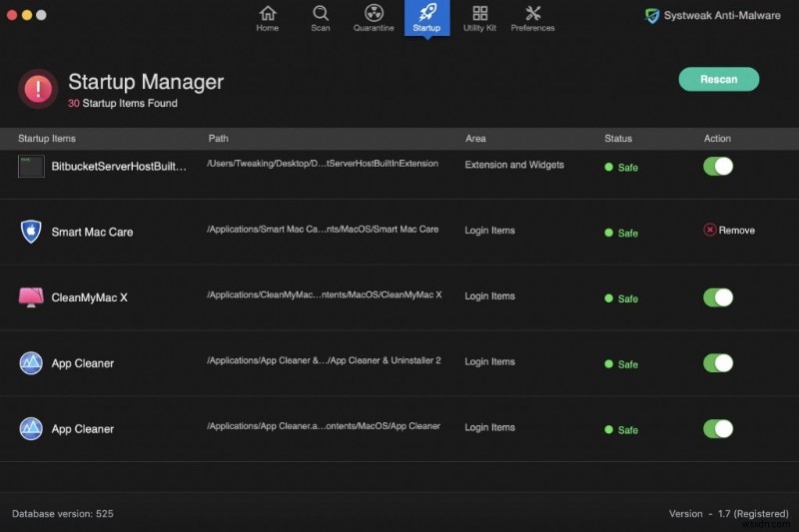Click the Startup Items column header
799x532 pixels.
click(x=47, y=139)
